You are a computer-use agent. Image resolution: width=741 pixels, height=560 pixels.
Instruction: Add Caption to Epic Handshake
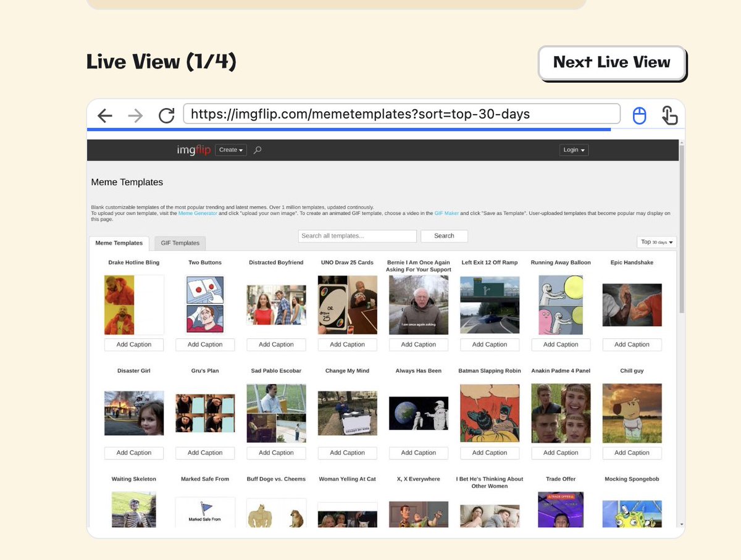click(x=632, y=345)
